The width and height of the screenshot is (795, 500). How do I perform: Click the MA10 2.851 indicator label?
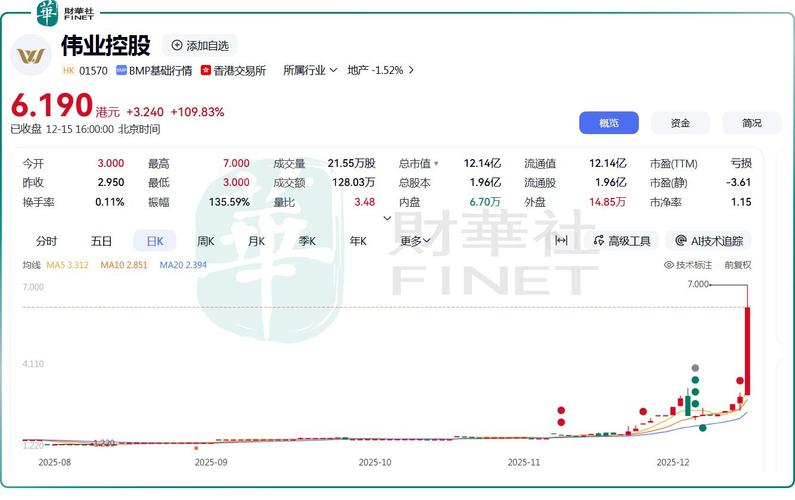[124, 265]
